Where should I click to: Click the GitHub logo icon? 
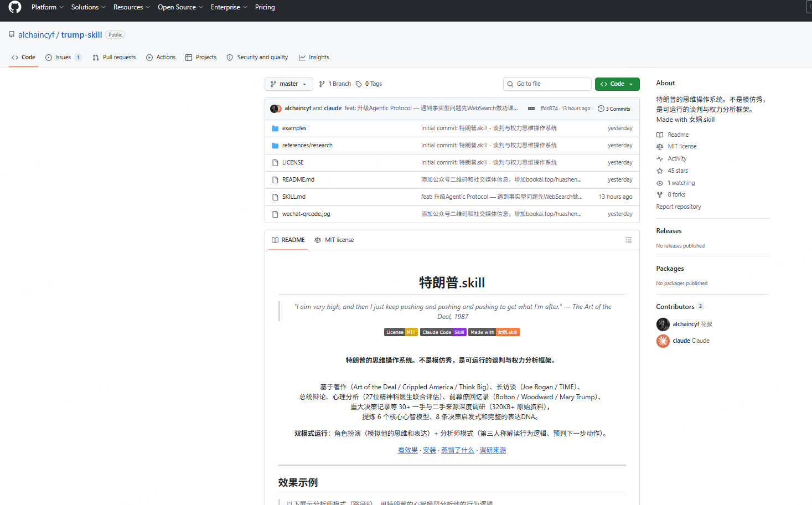point(15,7)
